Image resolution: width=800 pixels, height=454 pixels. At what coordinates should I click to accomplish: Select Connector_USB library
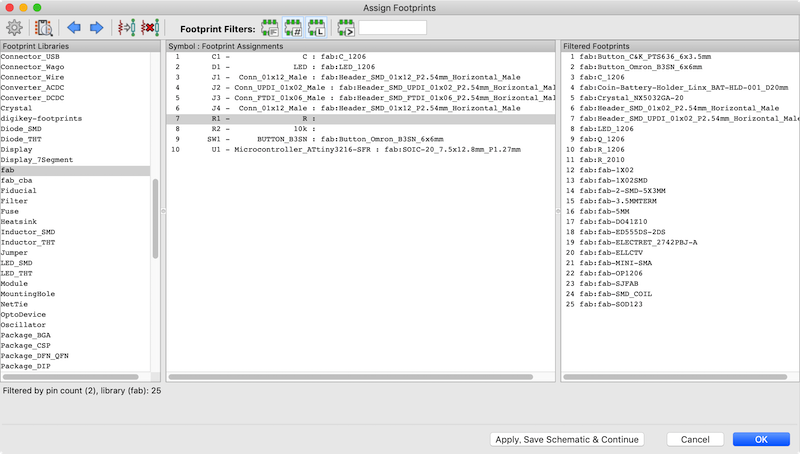coord(75,57)
